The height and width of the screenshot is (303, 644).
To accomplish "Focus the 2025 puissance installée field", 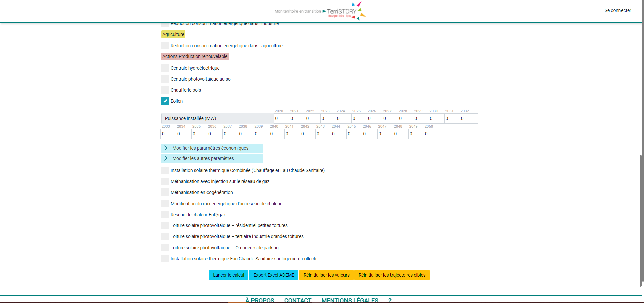I will (359, 118).
